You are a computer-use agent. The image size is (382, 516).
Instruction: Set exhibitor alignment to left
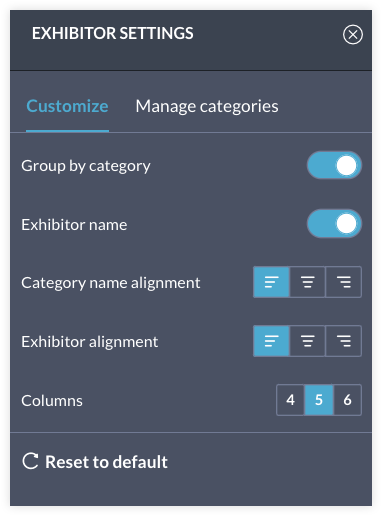coord(271,341)
